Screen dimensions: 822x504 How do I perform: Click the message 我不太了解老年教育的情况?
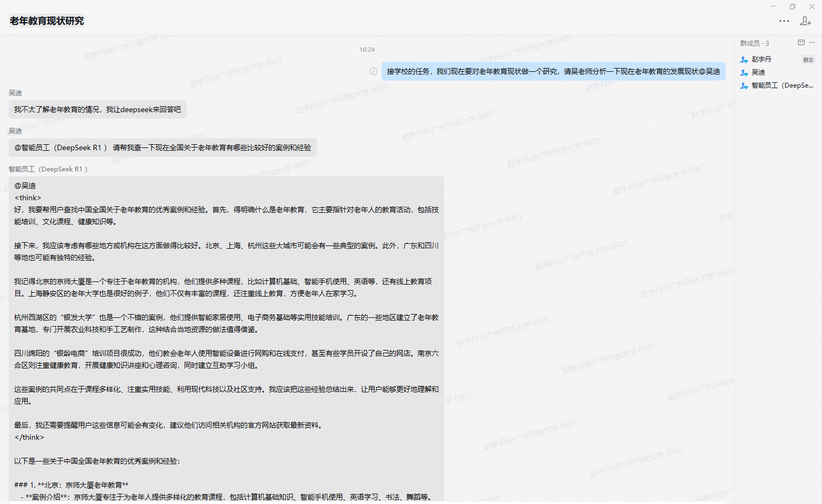[97, 109]
